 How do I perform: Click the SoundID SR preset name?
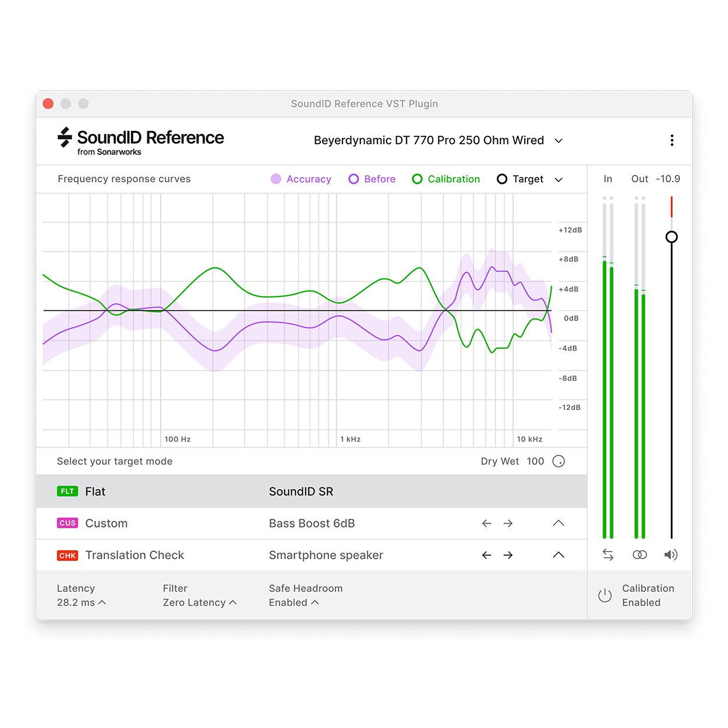point(301,492)
